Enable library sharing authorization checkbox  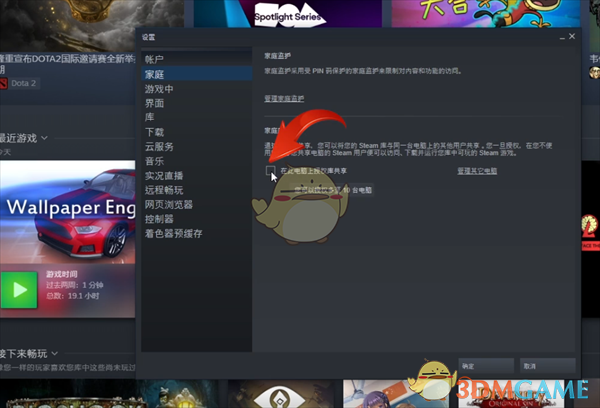(270, 170)
